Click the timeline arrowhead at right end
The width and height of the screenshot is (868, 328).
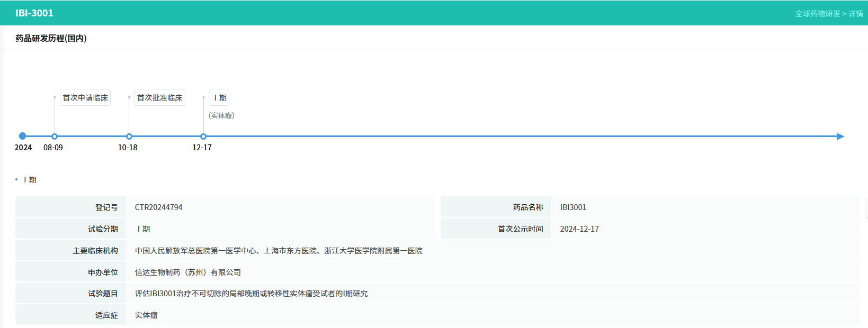[x=840, y=136]
